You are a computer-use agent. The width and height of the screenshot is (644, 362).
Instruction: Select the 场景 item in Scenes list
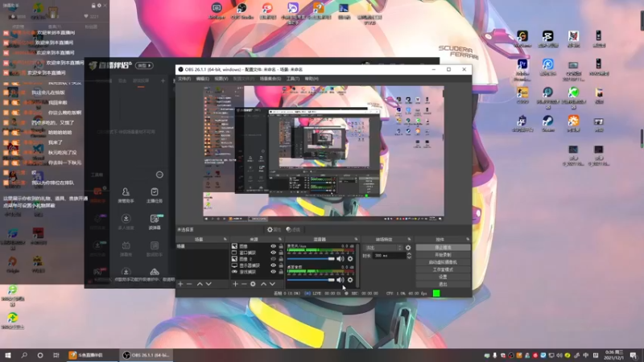pyautogui.click(x=203, y=246)
